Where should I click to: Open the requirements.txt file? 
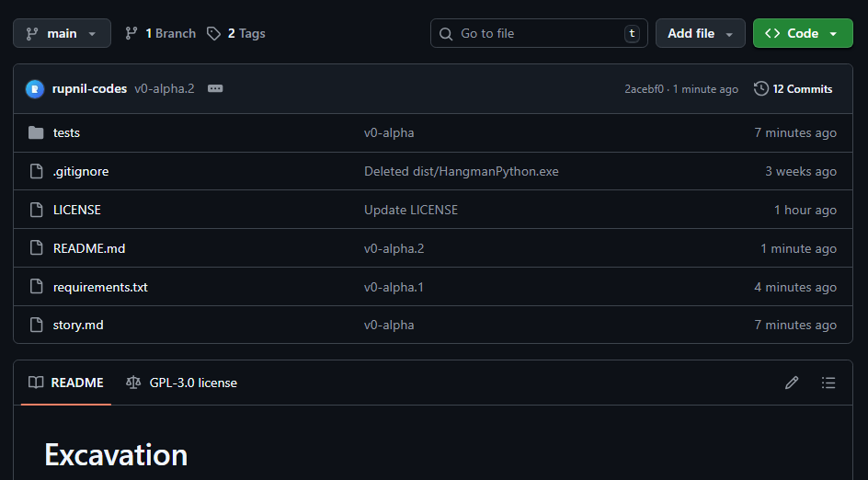pos(100,287)
